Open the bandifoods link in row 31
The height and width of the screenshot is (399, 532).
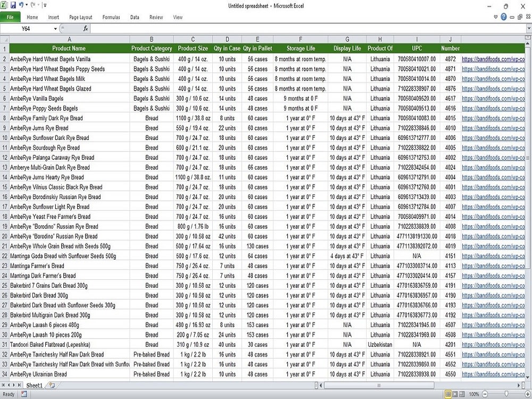pos(493,344)
